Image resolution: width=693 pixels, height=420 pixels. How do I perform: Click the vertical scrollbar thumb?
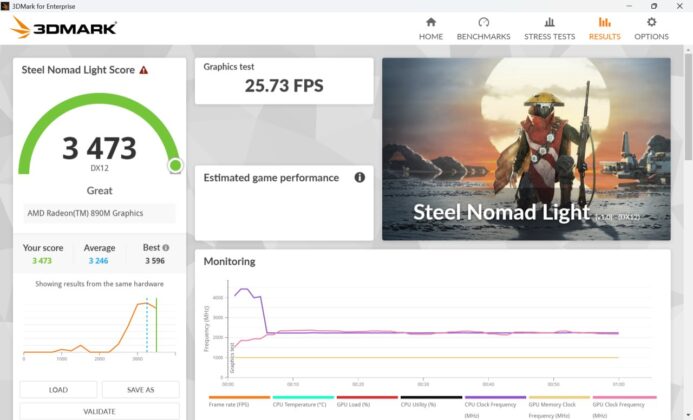click(688, 107)
